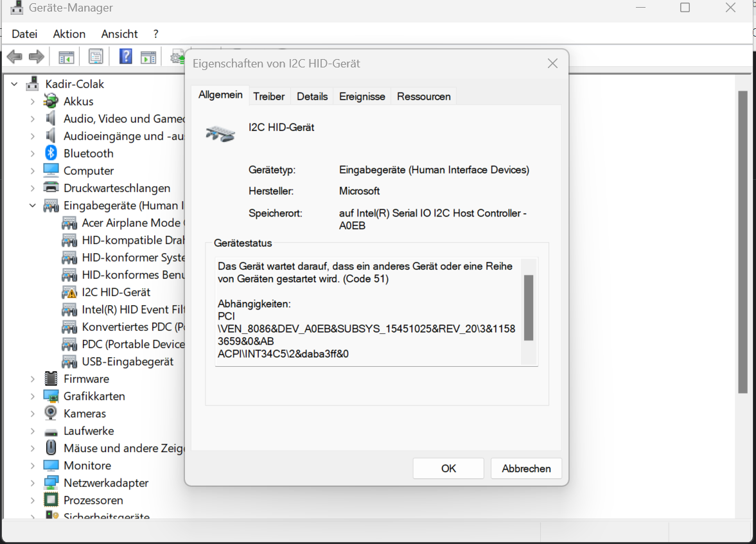
Task: Select the Bluetooth icon in device tree
Action: pos(51,154)
